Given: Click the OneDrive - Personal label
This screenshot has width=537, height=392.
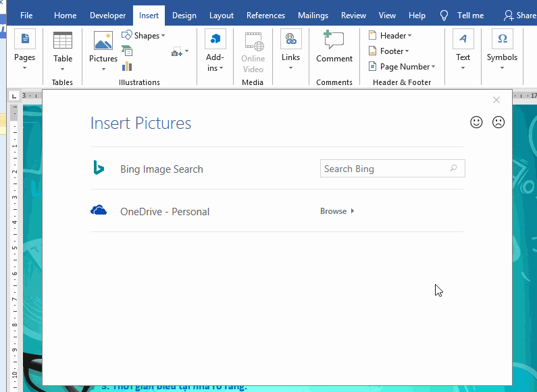Looking at the screenshot, I should click(165, 212).
